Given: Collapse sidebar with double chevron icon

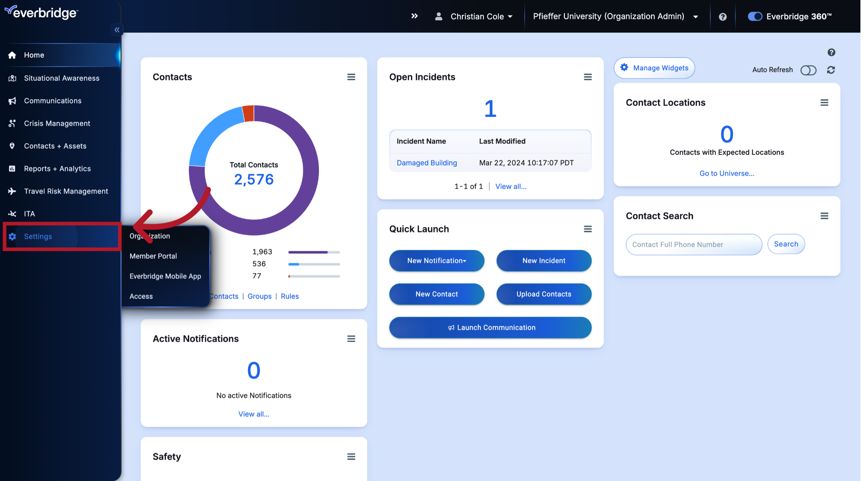Looking at the screenshot, I should click(x=117, y=30).
